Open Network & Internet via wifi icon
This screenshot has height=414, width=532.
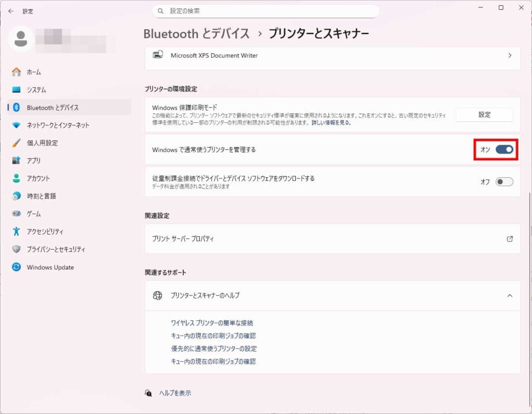[x=17, y=125]
